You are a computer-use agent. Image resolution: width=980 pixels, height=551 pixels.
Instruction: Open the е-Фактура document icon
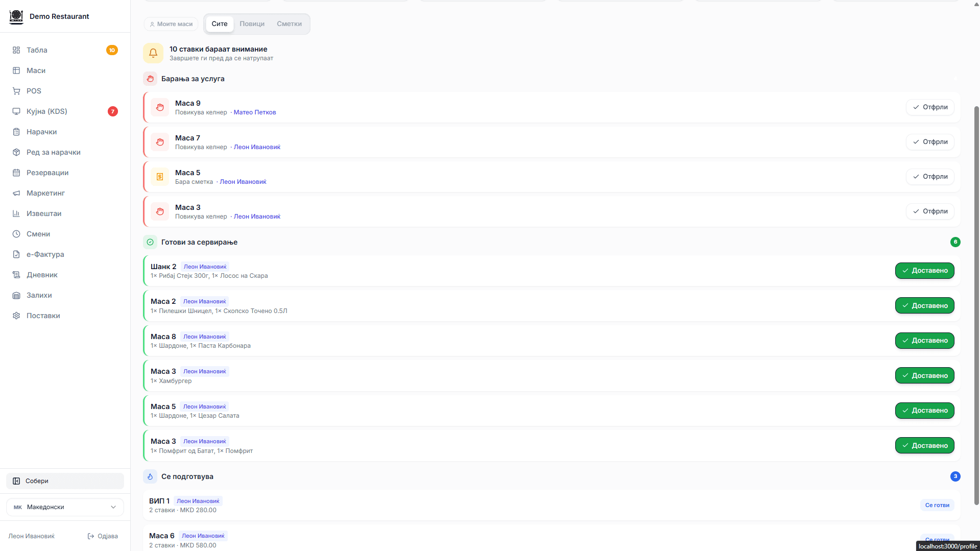click(16, 254)
